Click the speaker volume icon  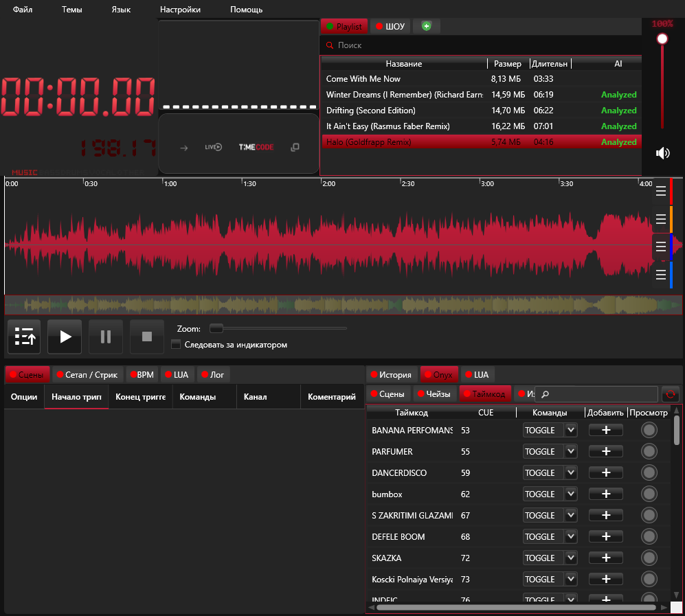pyautogui.click(x=662, y=152)
